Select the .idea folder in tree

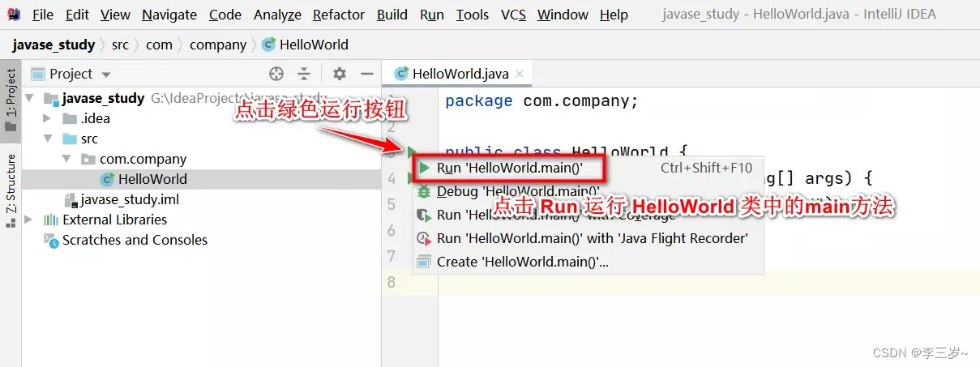click(x=95, y=118)
